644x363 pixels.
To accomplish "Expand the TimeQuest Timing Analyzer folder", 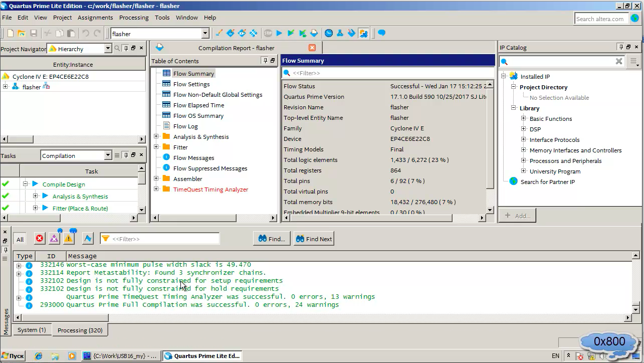I will point(156,189).
